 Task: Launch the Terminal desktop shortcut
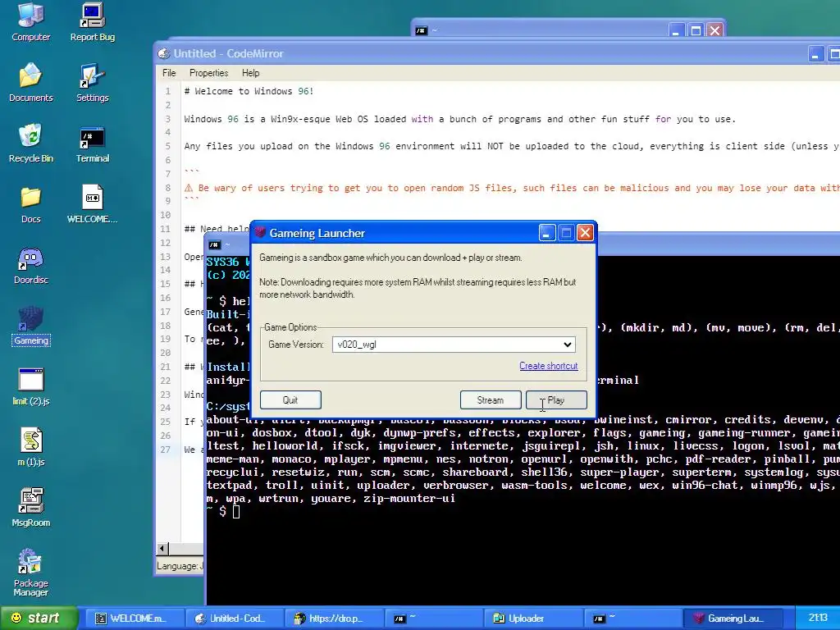92,143
